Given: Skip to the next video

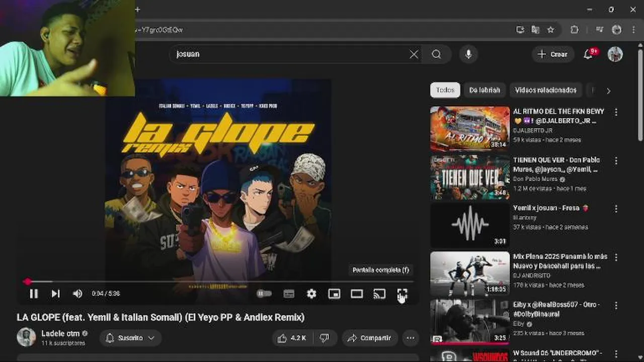Looking at the screenshot, I should [x=55, y=294].
